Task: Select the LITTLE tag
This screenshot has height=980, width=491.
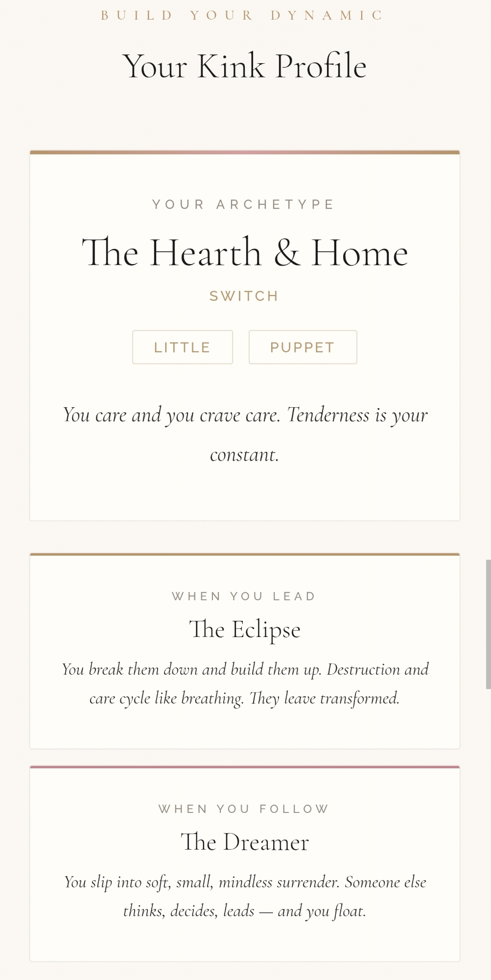Action: click(182, 347)
